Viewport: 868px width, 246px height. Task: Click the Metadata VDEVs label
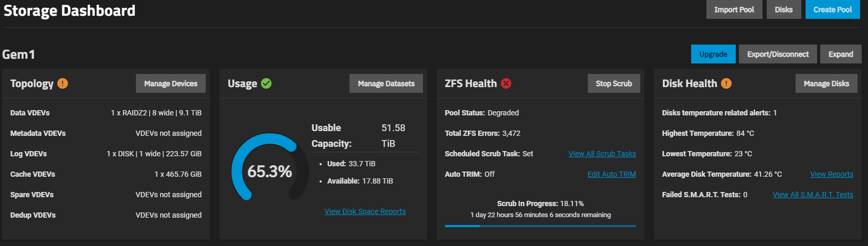38,133
